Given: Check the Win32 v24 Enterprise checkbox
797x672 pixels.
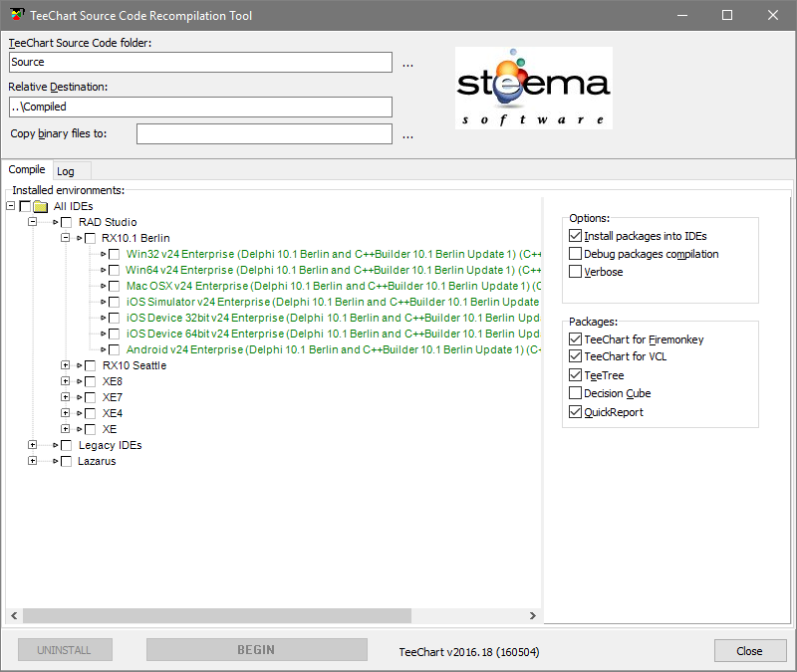Looking at the screenshot, I should (x=114, y=254).
